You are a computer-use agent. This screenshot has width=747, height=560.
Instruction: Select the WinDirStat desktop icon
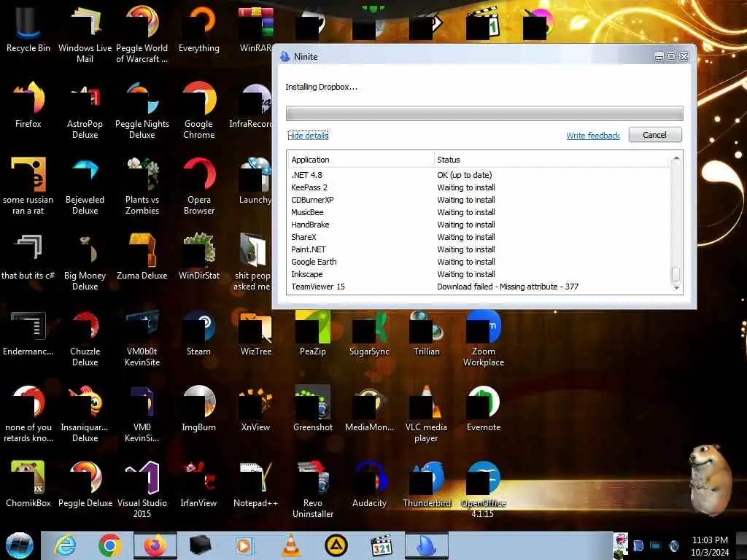199,257
